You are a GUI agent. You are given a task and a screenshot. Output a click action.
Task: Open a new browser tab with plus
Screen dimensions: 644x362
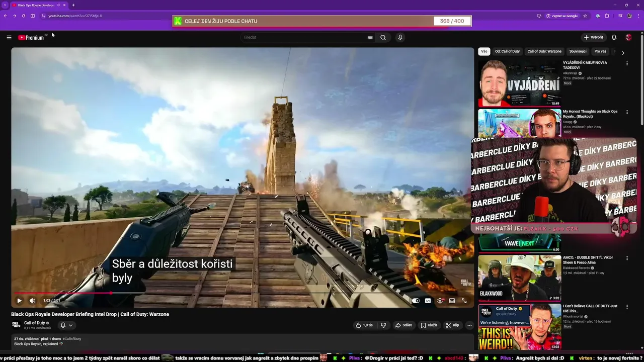coord(73,5)
